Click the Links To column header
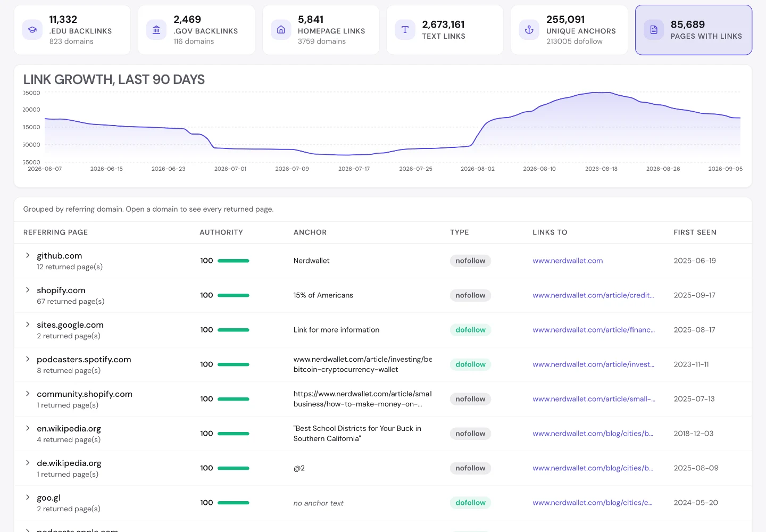This screenshot has width=766, height=532. pos(550,232)
